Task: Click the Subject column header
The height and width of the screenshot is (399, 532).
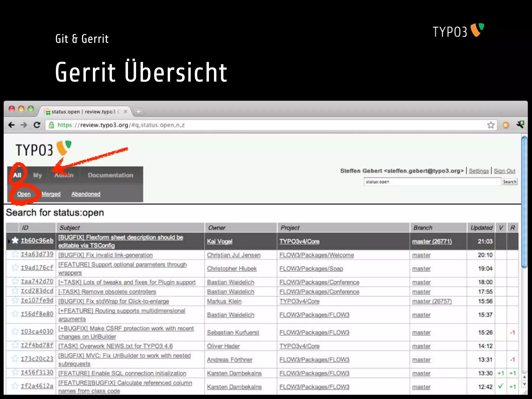Action: (x=130, y=228)
